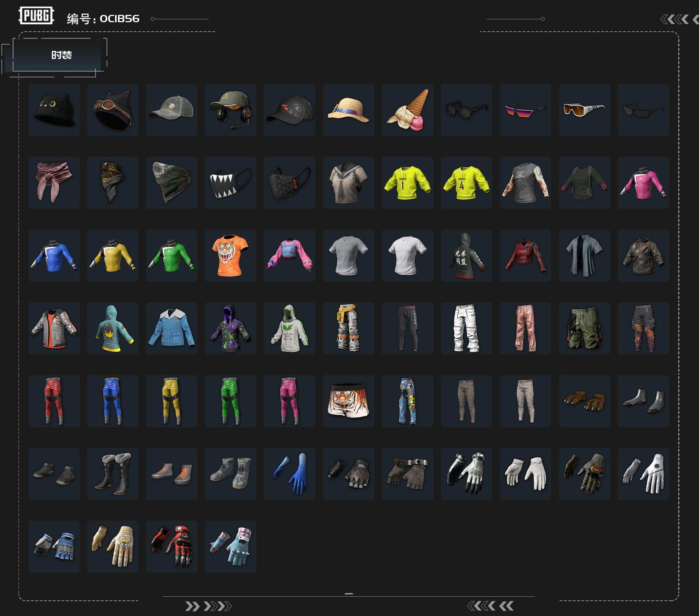Pick the gold patterned bandana mask
This screenshot has width=699, height=616.
point(112,183)
